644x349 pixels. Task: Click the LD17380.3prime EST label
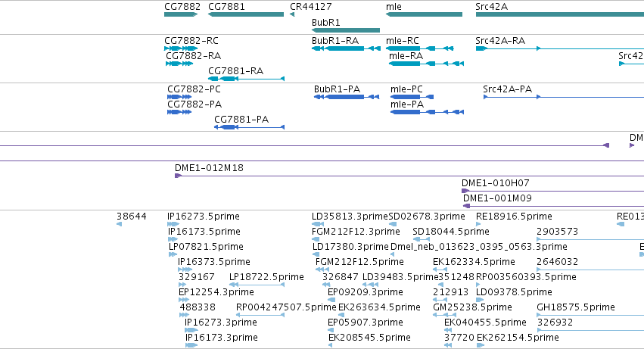(x=350, y=247)
